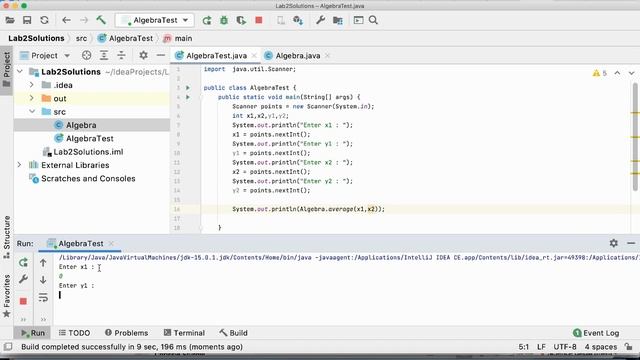Open Event Log

click(x=596, y=333)
